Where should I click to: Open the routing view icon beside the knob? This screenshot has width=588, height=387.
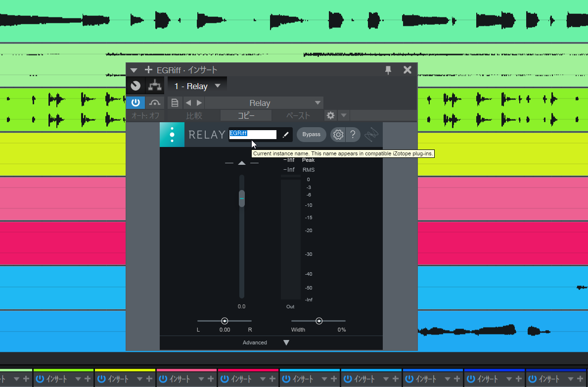pyautogui.click(x=154, y=86)
